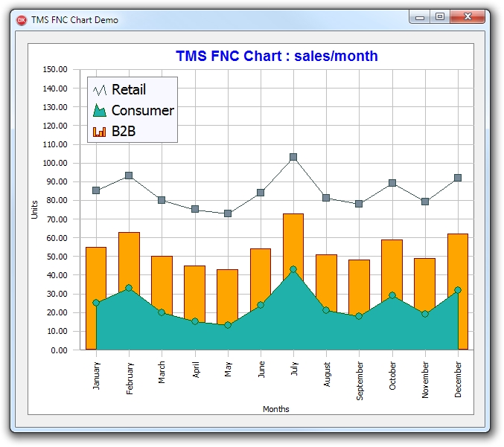
Task: Click the '150.00' y-axis value
Action: (55, 69)
